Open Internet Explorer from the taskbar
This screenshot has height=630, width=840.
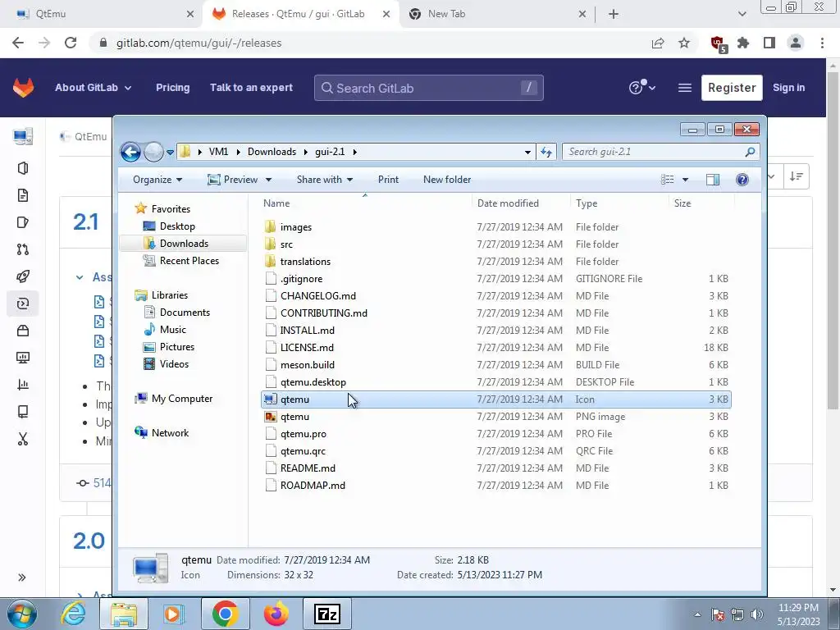tap(73, 614)
